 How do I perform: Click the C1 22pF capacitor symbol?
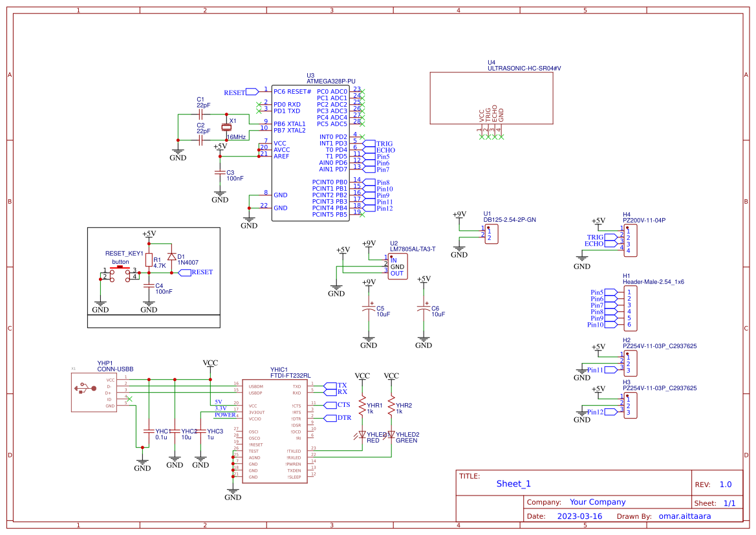pyautogui.click(x=200, y=115)
